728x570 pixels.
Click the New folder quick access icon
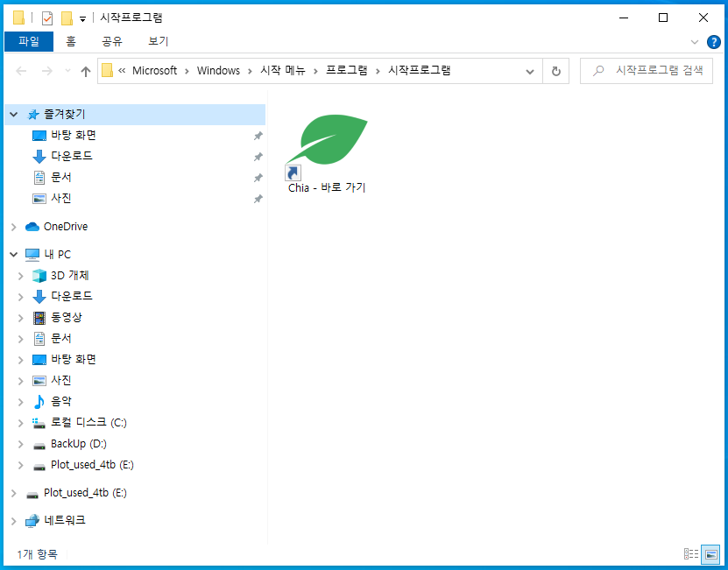click(x=67, y=18)
